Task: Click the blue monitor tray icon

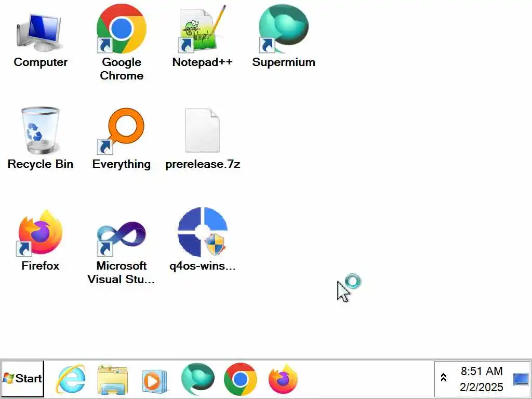Action: 521,379
